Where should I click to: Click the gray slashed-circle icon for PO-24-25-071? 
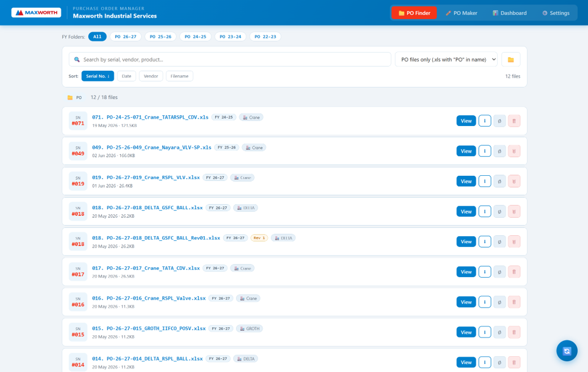pyautogui.click(x=499, y=121)
